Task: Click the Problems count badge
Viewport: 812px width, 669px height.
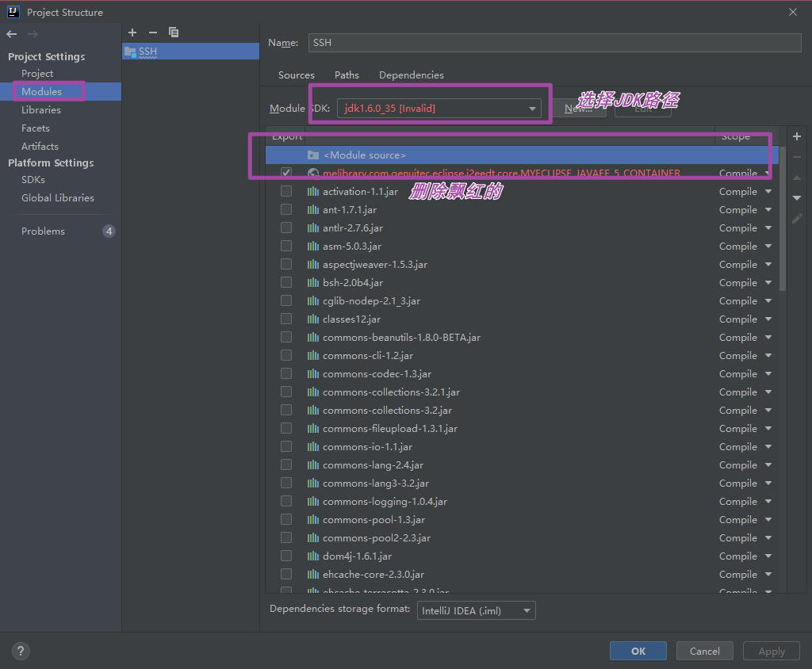Action: pos(109,231)
